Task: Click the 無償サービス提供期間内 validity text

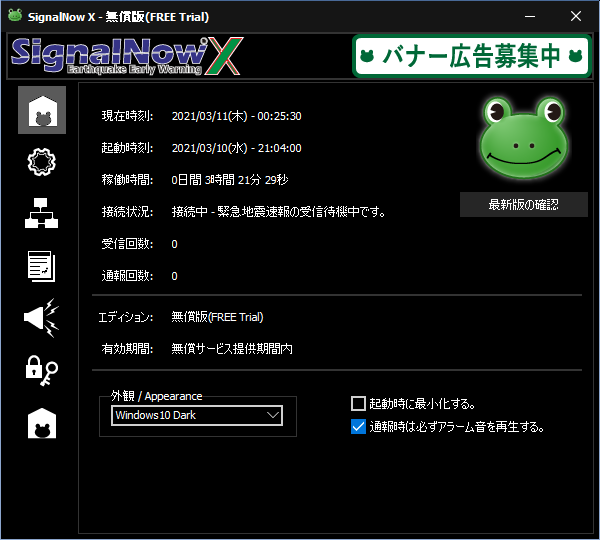Action: [232, 349]
